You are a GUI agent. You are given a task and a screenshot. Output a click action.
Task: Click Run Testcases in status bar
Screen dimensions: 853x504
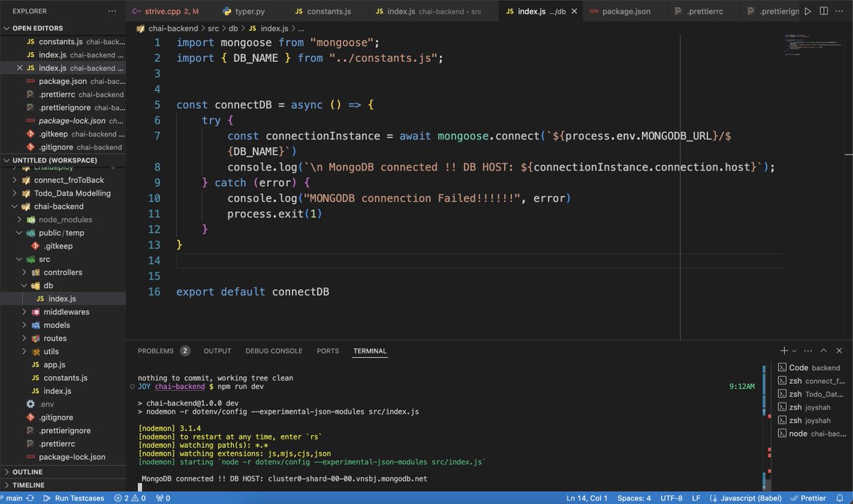point(75,498)
